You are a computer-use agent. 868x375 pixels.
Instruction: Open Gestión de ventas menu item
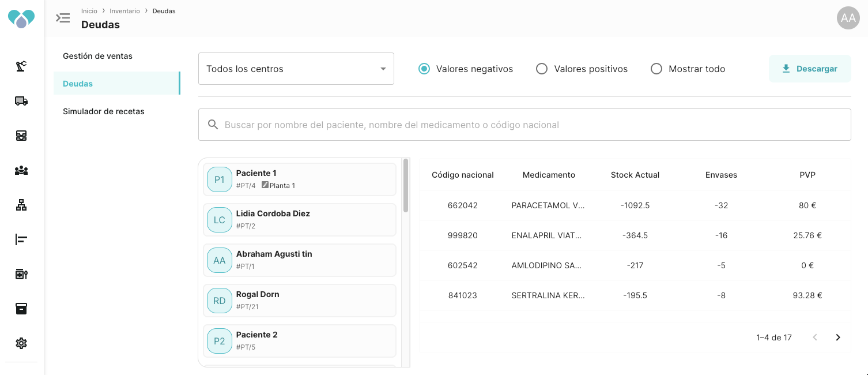click(x=97, y=56)
